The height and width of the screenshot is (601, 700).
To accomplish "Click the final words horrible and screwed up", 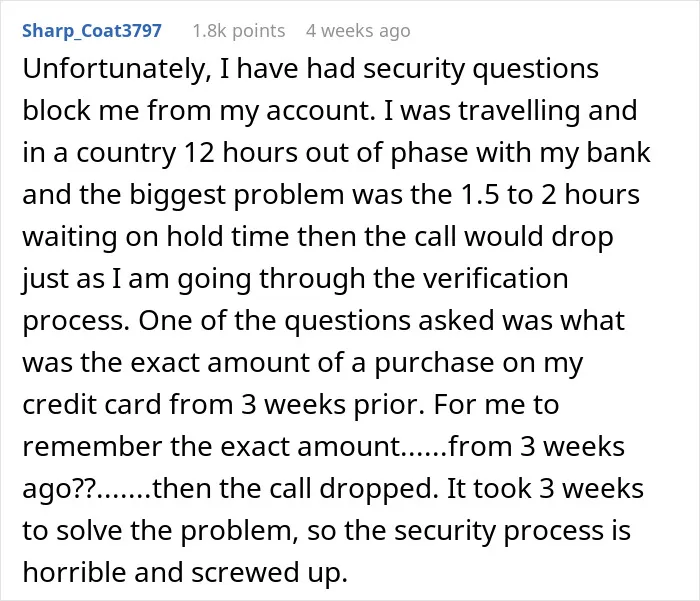I will point(185,572).
